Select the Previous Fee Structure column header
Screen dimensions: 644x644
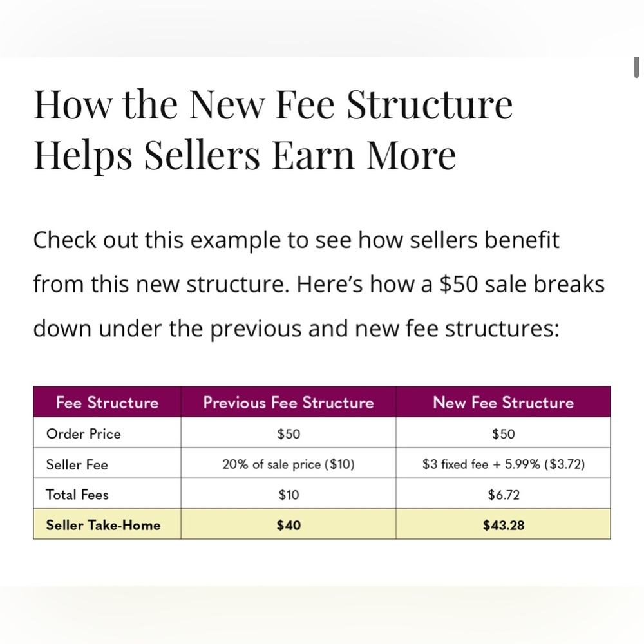289,402
